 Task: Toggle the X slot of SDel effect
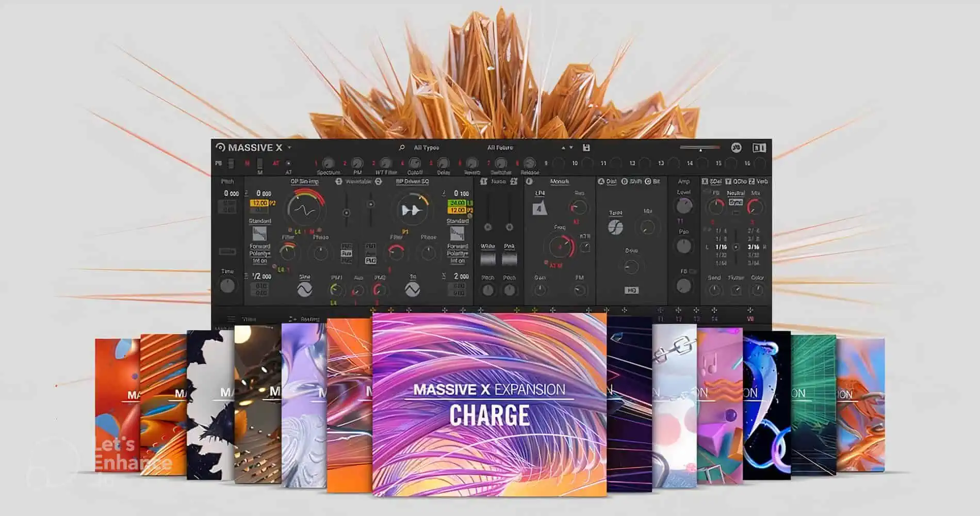pos(705,182)
